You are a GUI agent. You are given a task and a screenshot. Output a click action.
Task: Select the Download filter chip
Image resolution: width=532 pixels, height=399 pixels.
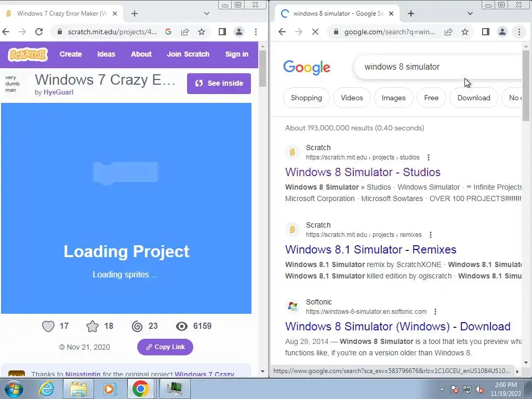pos(474,98)
